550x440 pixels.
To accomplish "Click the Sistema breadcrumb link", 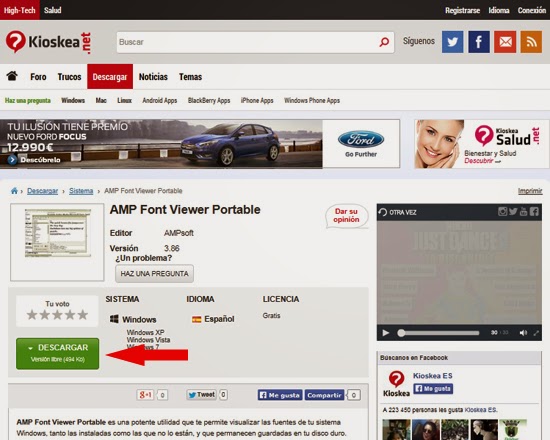I will point(81,191).
